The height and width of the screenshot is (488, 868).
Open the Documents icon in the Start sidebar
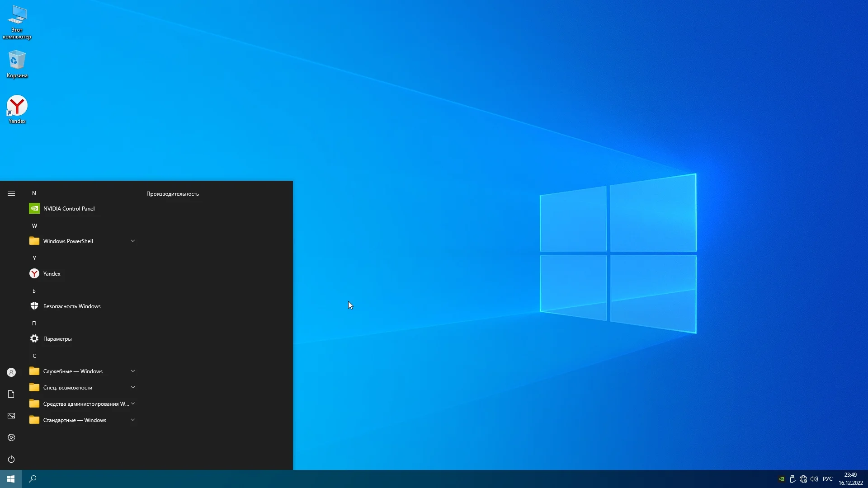pos(11,394)
